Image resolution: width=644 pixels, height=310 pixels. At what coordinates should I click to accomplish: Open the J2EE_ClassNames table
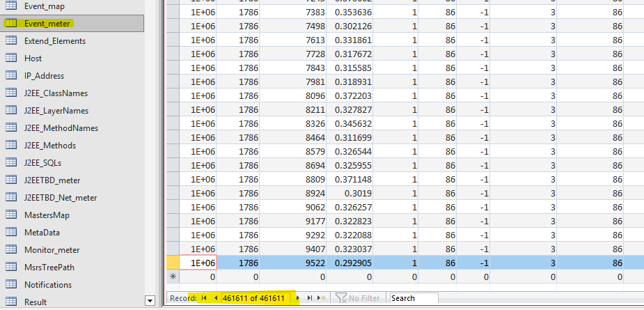pyautogui.click(x=72, y=93)
